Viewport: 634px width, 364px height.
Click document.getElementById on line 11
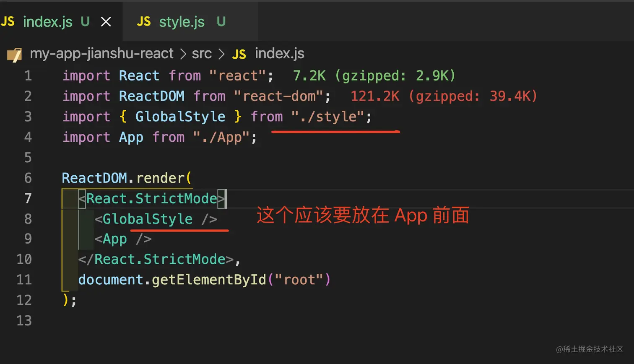pyautogui.click(x=172, y=280)
